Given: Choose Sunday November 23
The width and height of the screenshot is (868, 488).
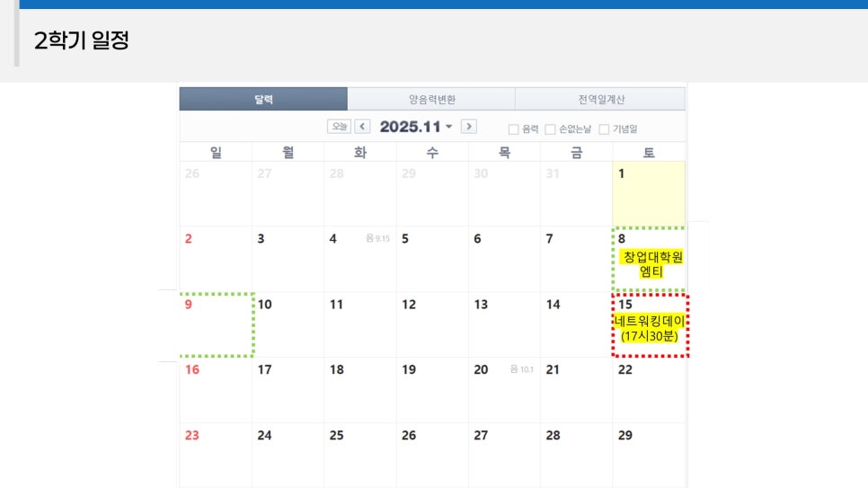Looking at the screenshot, I should pyautogui.click(x=216, y=454).
